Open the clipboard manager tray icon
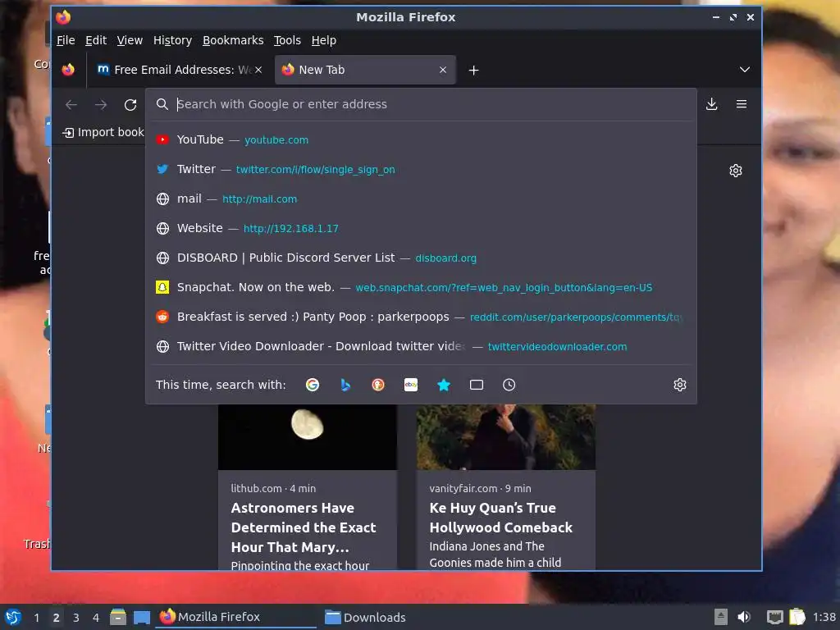Viewport: 840px width, 630px height. tap(797, 617)
